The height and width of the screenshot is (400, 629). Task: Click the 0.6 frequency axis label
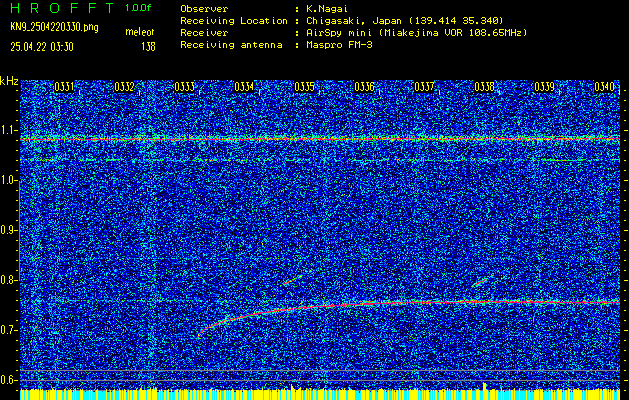8,380
